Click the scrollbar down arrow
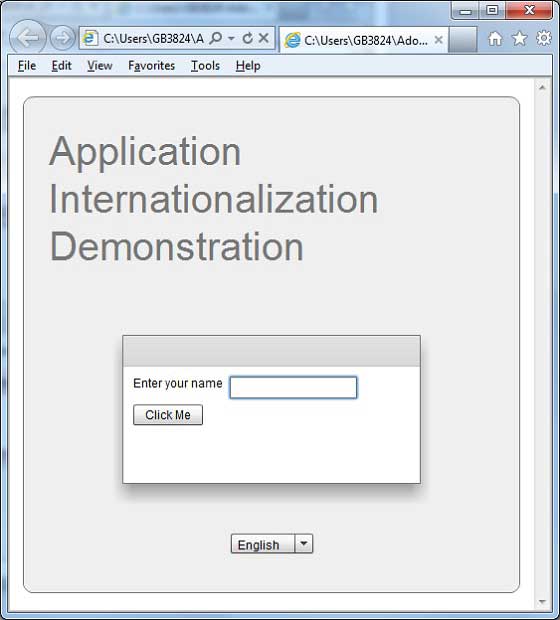The image size is (560, 620). pos(542,601)
